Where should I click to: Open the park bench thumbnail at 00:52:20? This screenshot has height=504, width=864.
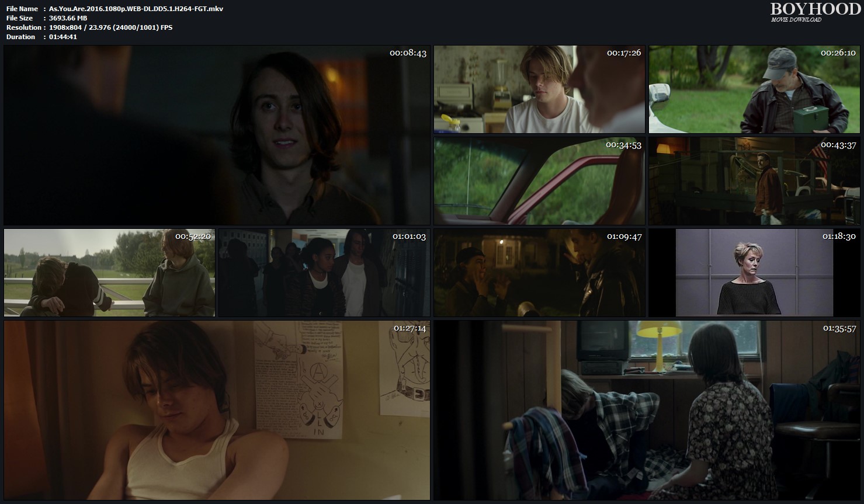pyautogui.click(x=109, y=272)
